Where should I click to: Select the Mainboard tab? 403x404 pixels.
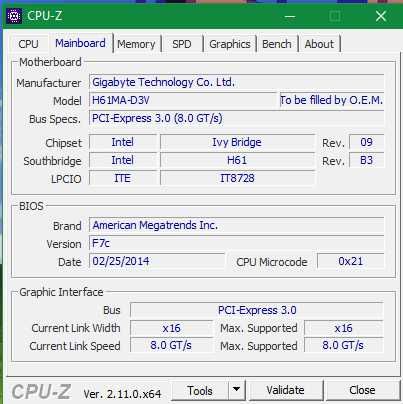[80, 43]
